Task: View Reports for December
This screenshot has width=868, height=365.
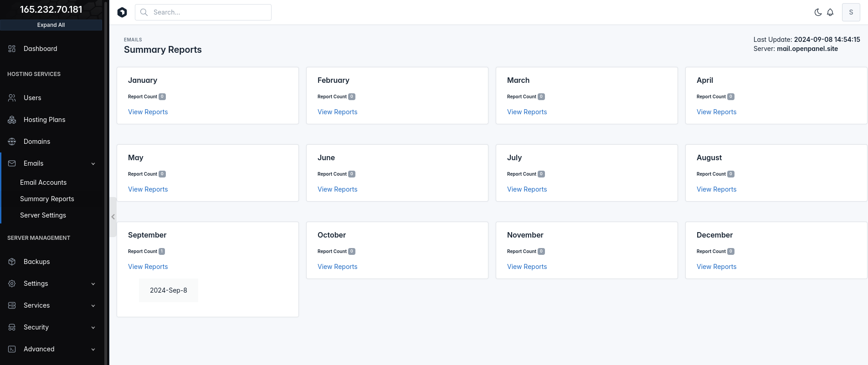Action: point(716,267)
